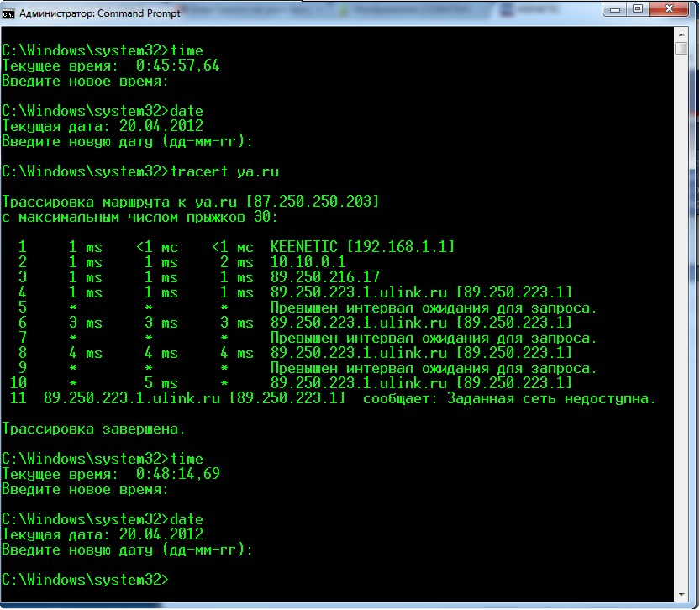Image resolution: width=700 pixels, height=610 pixels.
Task: Click the empty vertical scrollbar track
Action: [682, 336]
